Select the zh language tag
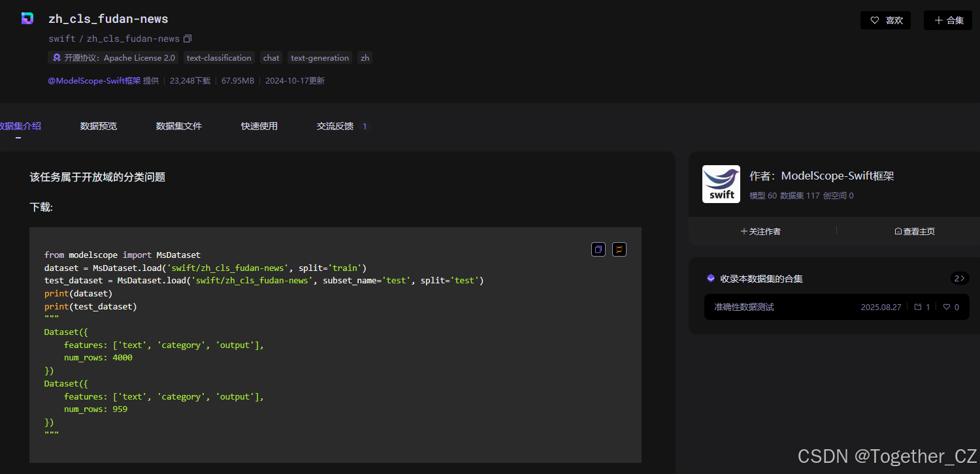 (365, 57)
